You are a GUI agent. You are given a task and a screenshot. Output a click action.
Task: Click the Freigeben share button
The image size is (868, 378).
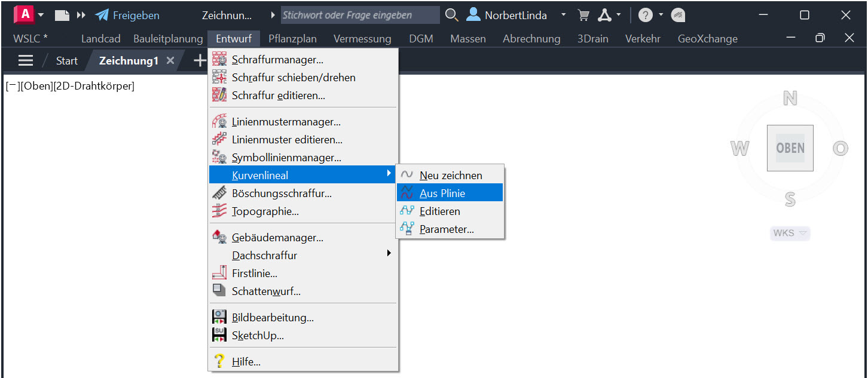pyautogui.click(x=127, y=16)
